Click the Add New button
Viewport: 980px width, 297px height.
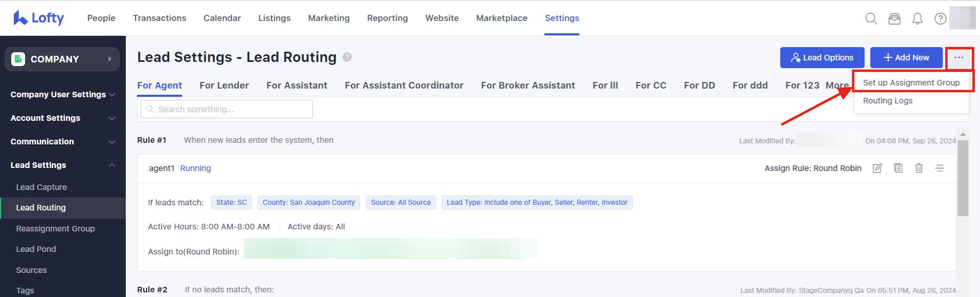tap(906, 57)
